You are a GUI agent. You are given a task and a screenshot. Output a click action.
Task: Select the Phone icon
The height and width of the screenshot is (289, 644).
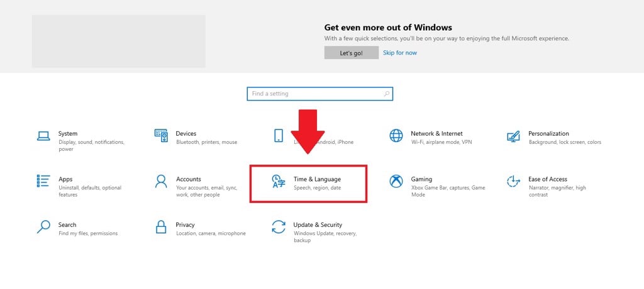[279, 136]
